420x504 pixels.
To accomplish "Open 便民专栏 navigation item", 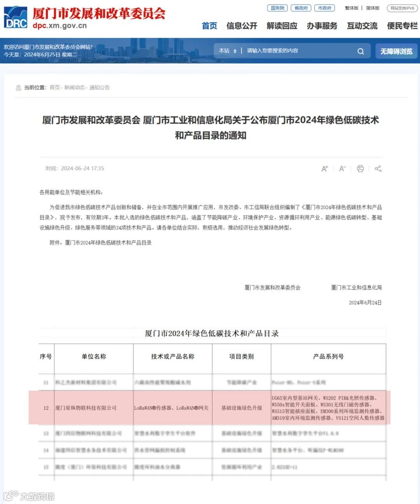I will pos(402,26).
